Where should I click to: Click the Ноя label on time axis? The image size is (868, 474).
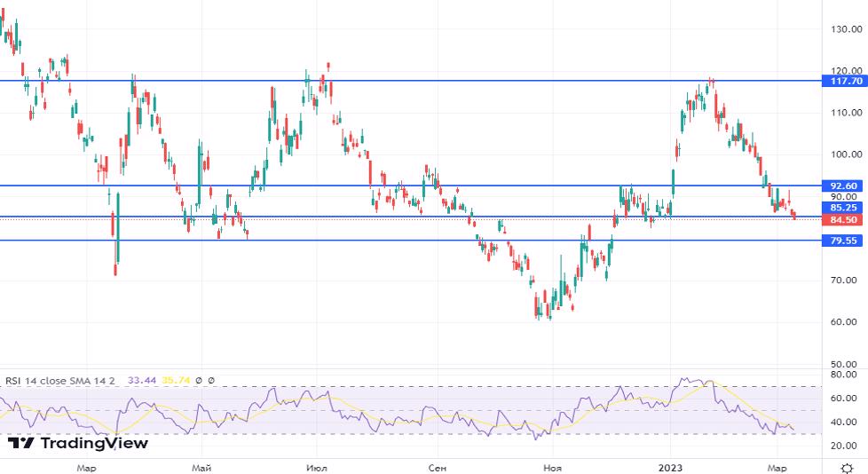click(x=552, y=467)
